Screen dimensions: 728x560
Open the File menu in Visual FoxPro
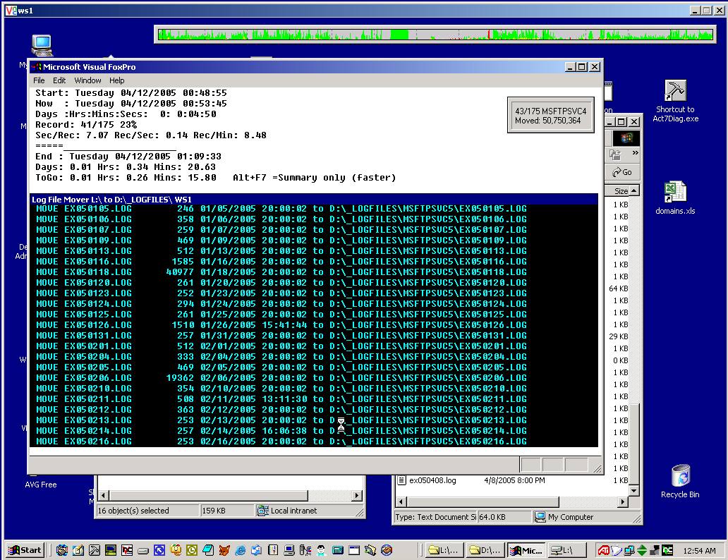[x=39, y=80]
